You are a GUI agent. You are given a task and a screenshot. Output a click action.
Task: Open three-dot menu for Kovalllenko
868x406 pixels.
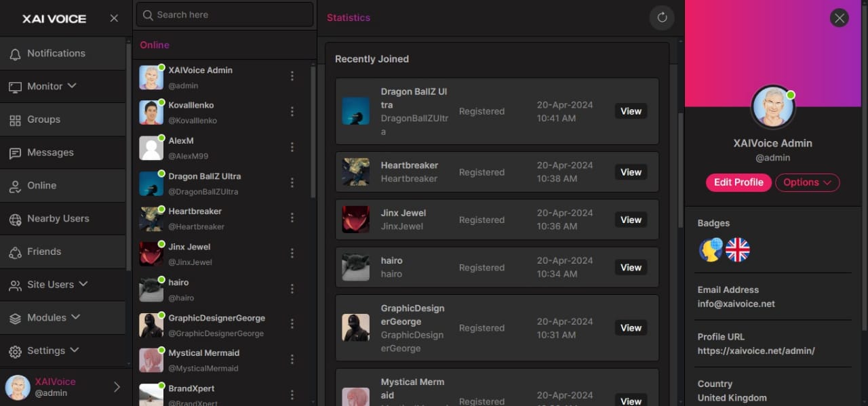[292, 111]
